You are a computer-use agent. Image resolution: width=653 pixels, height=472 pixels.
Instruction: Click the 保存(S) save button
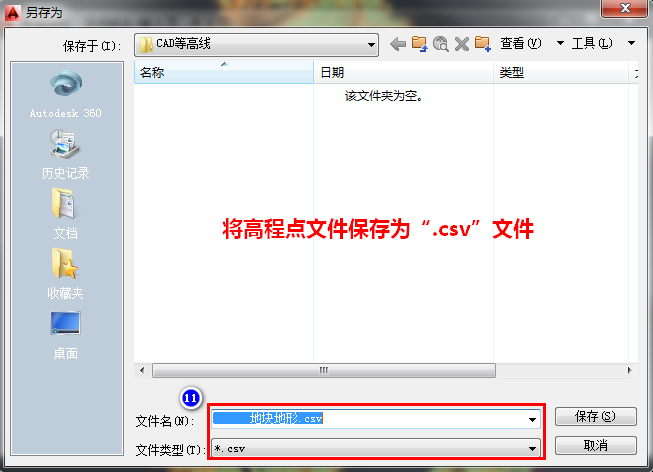coord(596,416)
